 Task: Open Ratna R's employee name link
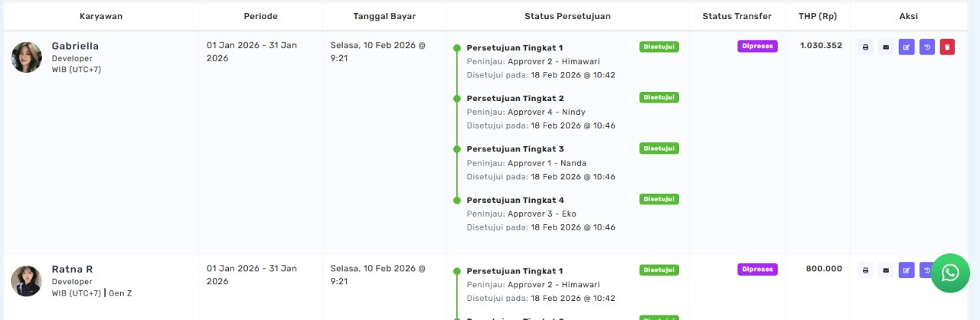click(x=72, y=269)
